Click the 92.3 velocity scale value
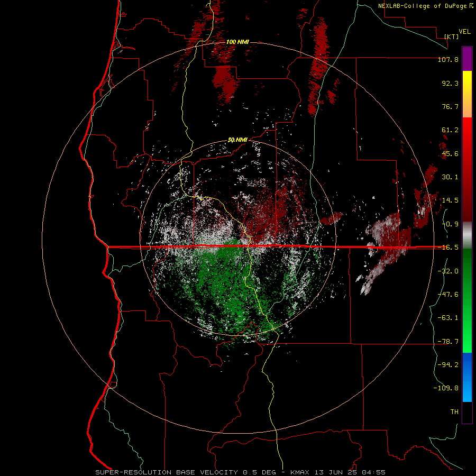Viewport: 476px width, 476px height. pos(450,83)
